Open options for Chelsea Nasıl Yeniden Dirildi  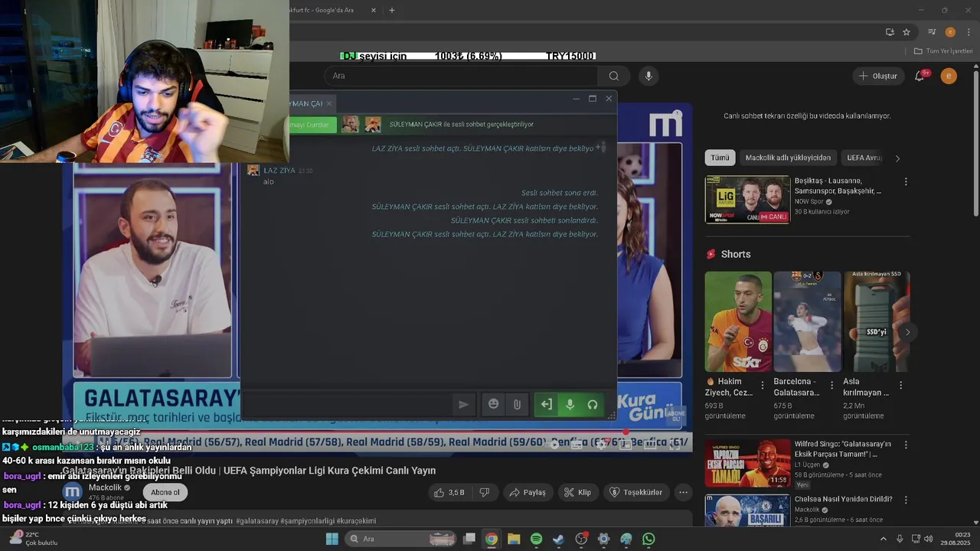point(906,500)
